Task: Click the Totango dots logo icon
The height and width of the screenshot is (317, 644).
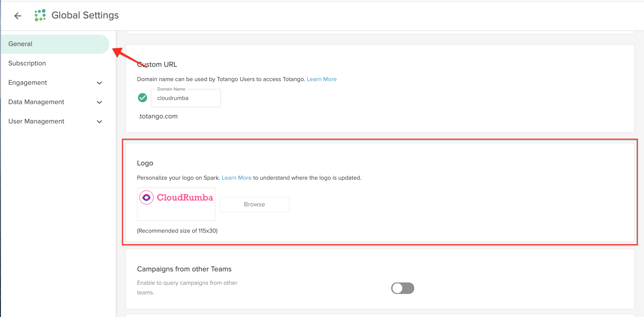Action: (x=40, y=15)
